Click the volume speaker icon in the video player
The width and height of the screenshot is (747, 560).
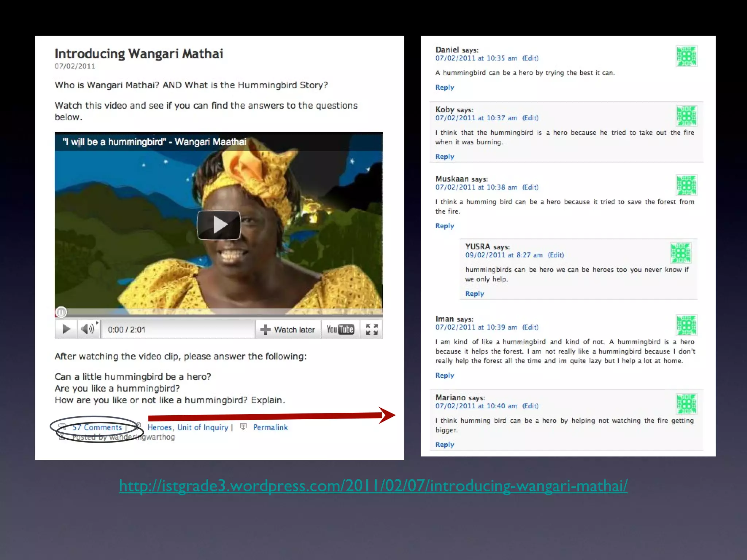click(x=88, y=329)
